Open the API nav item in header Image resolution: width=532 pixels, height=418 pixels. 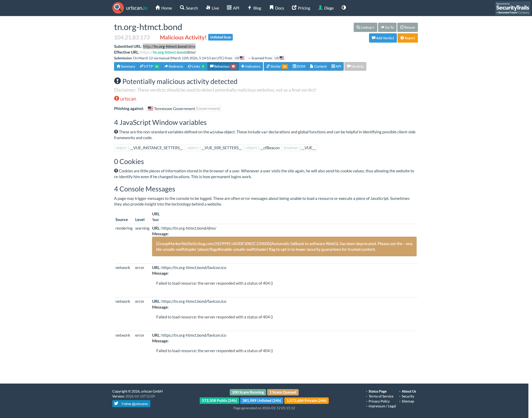pyautogui.click(x=233, y=8)
